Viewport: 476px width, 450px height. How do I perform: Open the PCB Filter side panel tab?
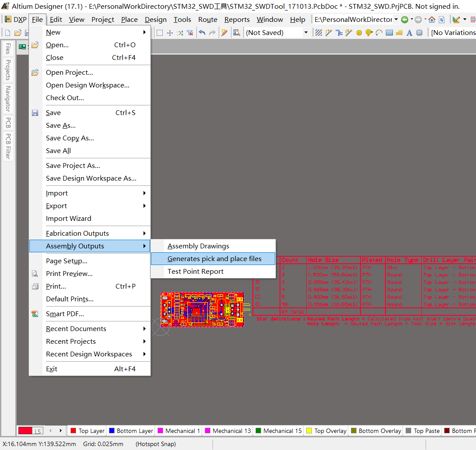(x=8, y=146)
